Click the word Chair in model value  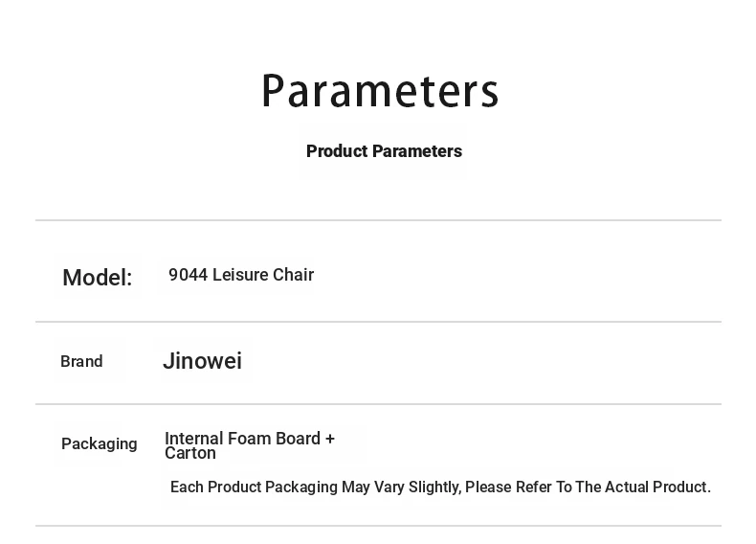tap(293, 275)
